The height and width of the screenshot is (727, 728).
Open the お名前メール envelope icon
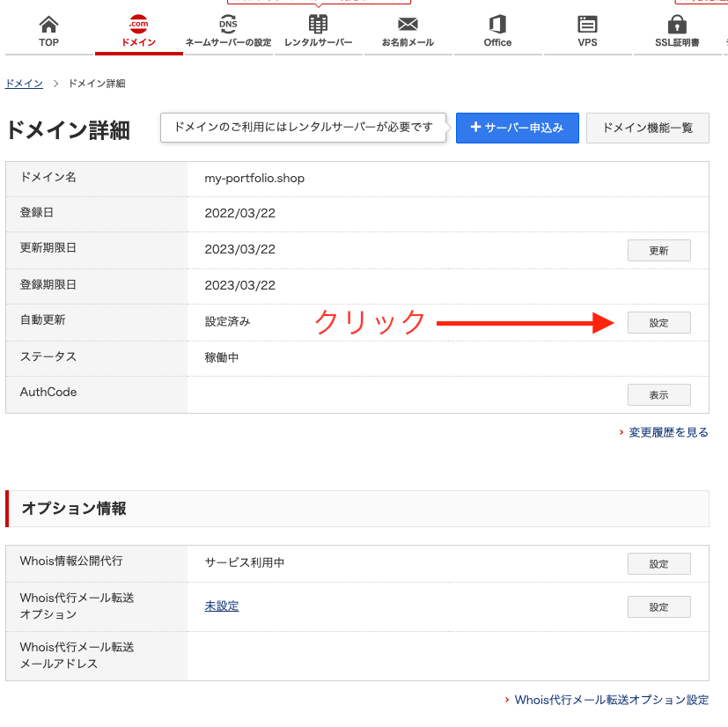(406, 26)
